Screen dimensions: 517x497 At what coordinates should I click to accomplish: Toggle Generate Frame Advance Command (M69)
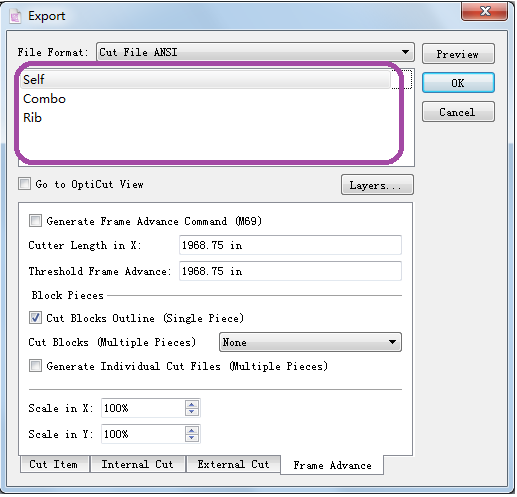[35, 221]
